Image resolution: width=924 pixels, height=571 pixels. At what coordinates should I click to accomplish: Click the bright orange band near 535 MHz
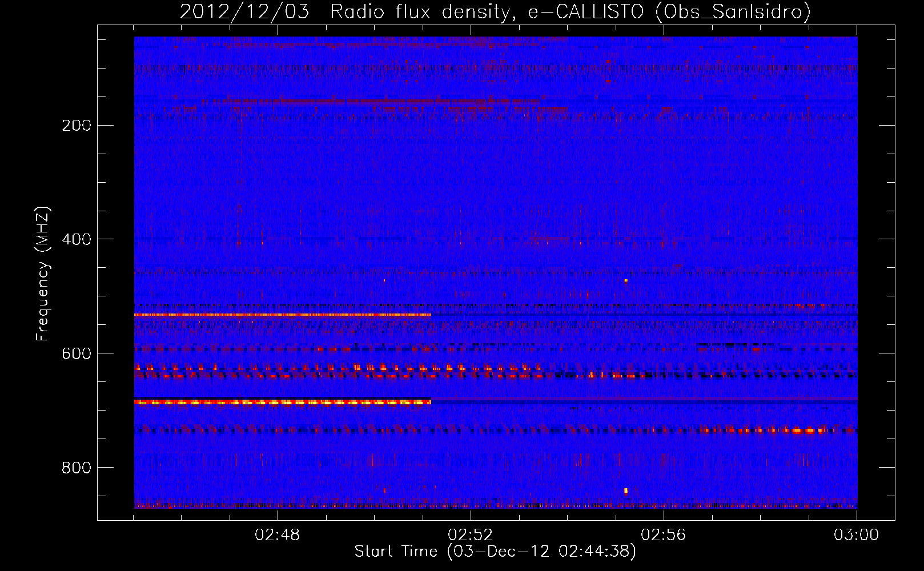[x=283, y=315]
